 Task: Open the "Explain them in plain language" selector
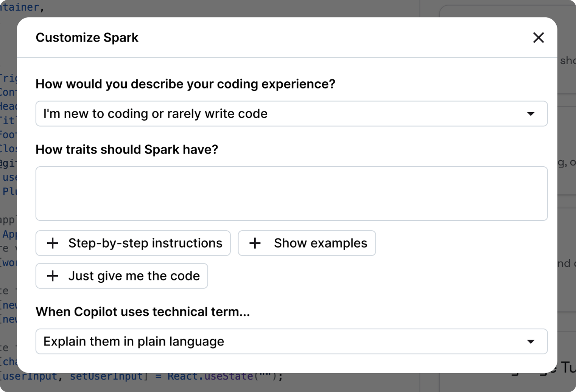(x=291, y=341)
